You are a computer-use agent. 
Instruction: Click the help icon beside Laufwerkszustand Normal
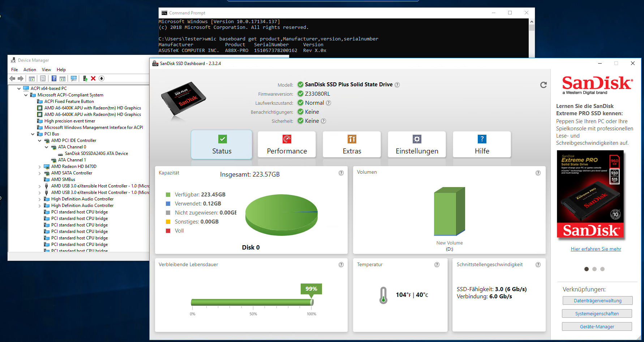pos(329,103)
